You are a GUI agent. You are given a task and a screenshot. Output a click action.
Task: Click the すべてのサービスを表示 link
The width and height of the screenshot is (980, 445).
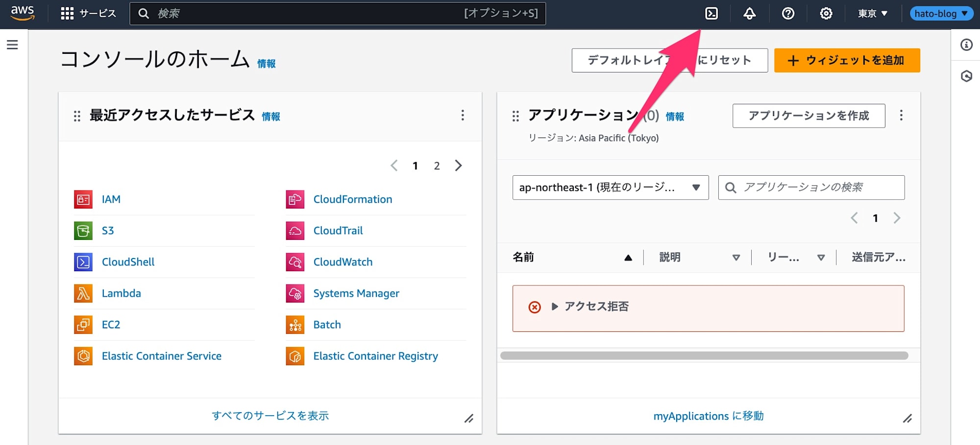pyautogui.click(x=270, y=416)
